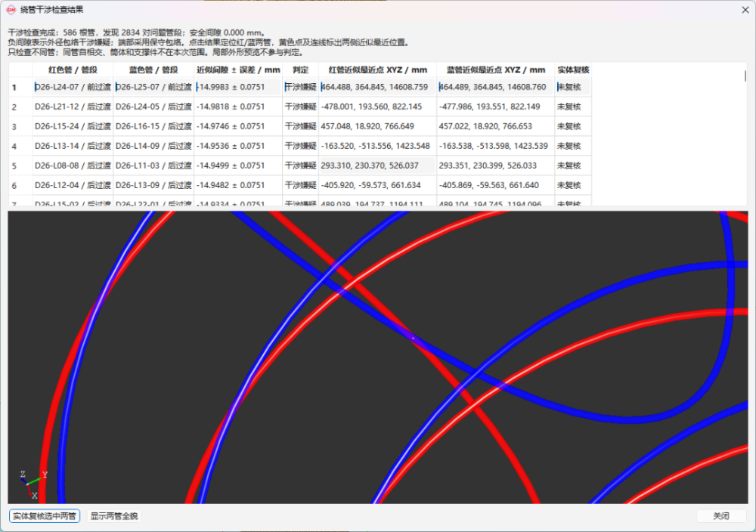Select coordinates -163.520, -513.556, 1423.548
Screen dimensions: 756x532
(378, 146)
